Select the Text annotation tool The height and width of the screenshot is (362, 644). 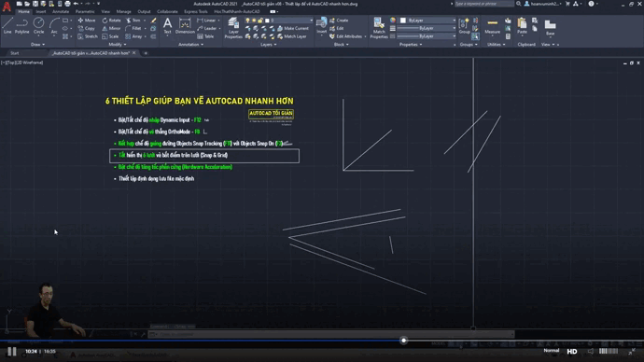point(167,25)
